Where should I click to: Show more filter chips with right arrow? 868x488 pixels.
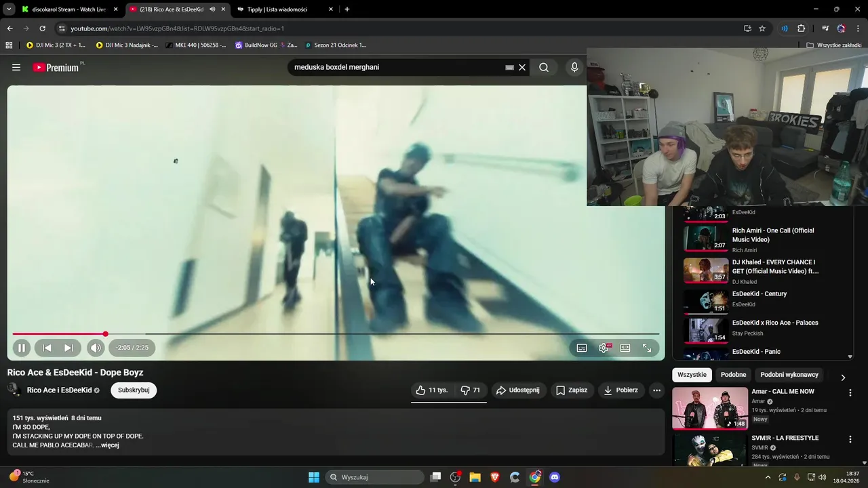click(x=843, y=378)
